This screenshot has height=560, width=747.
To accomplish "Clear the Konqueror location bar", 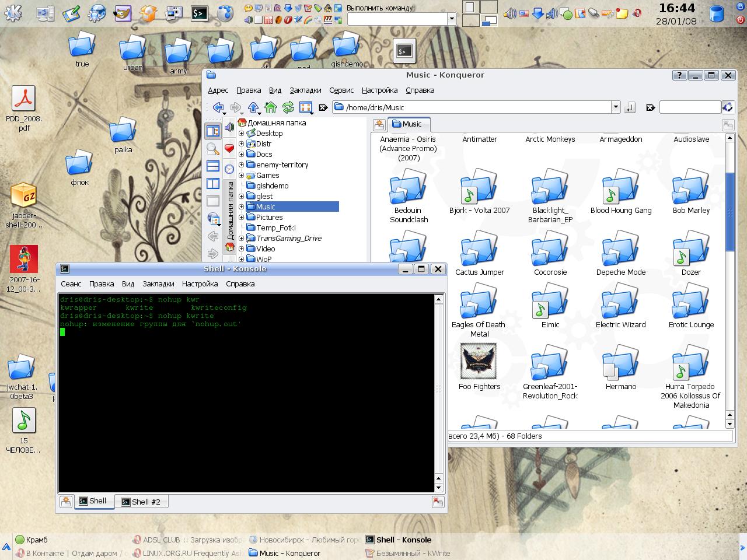I will (323, 107).
